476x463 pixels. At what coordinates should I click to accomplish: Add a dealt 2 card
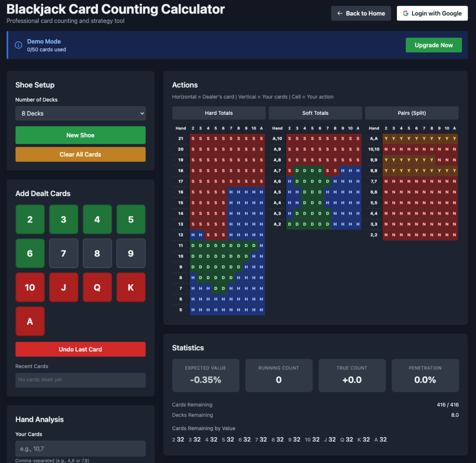30,219
